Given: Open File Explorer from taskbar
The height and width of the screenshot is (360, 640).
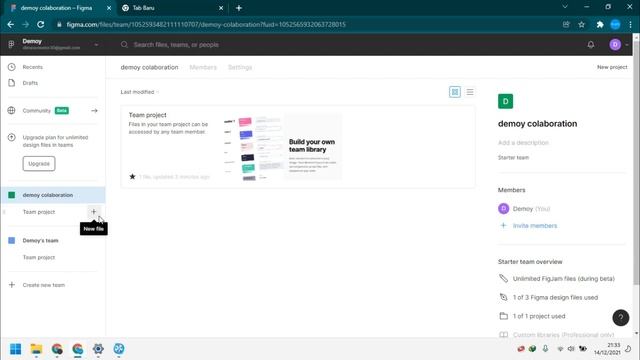Looking at the screenshot, I should pyautogui.click(x=36, y=349).
